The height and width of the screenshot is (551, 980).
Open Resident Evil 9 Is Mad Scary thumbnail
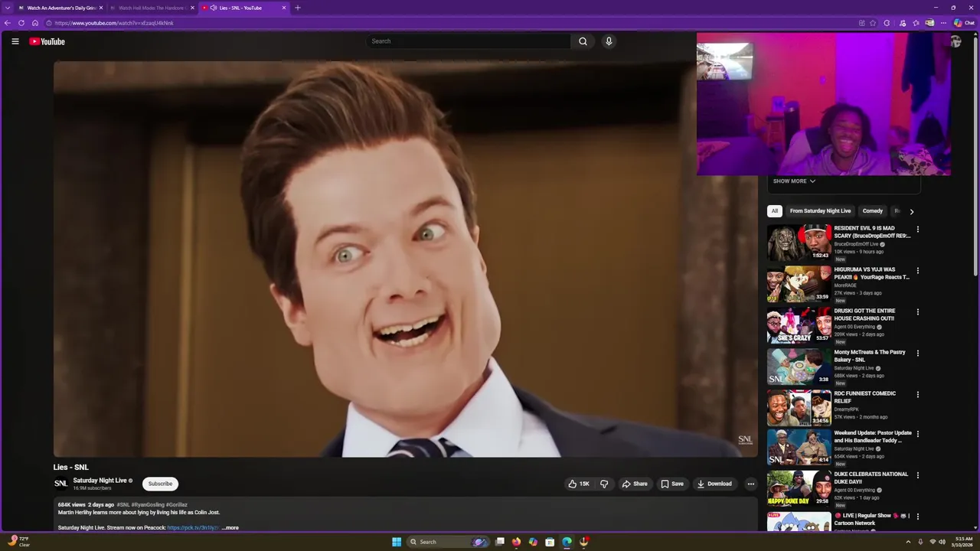pyautogui.click(x=799, y=243)
